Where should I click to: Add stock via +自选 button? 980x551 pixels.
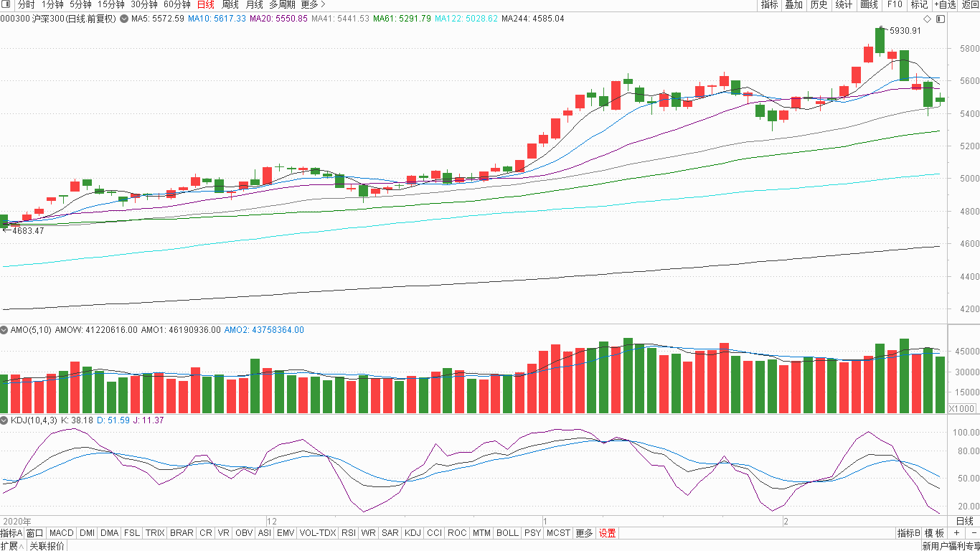tap(946, 4)
